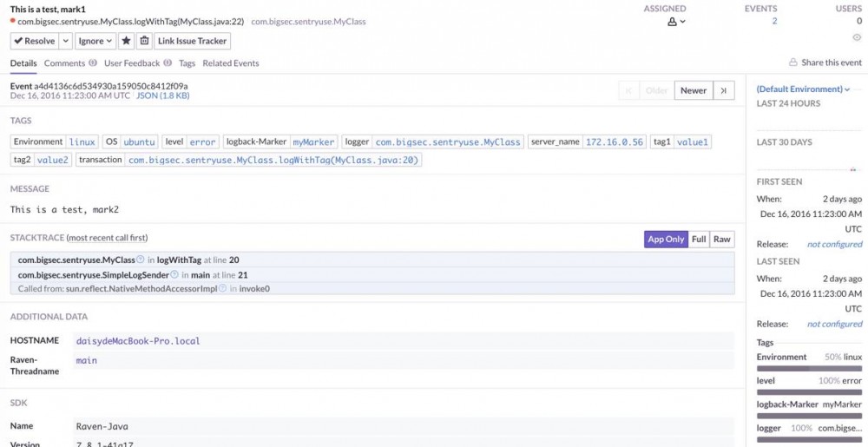Click help icon beside NativeMethodAccessorImpl
This screenshot has width=868, height=447.
click(x=222, y=288)
